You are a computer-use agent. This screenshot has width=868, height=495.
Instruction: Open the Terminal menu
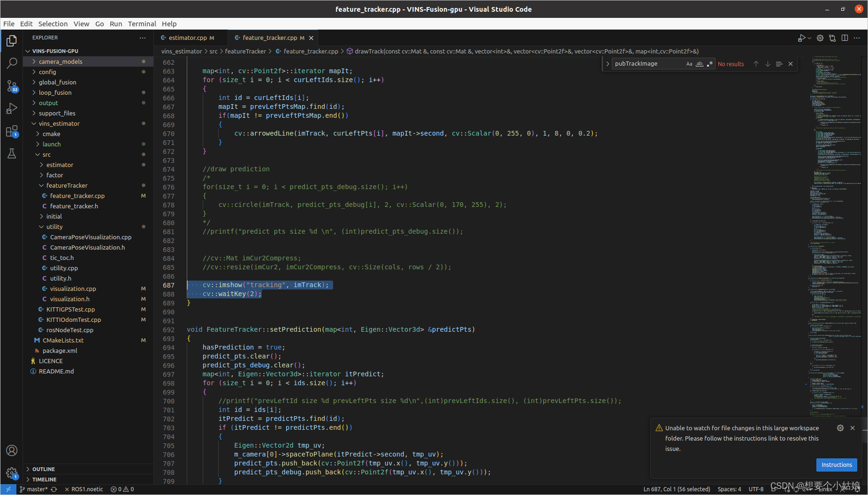[x=142, y=23]
